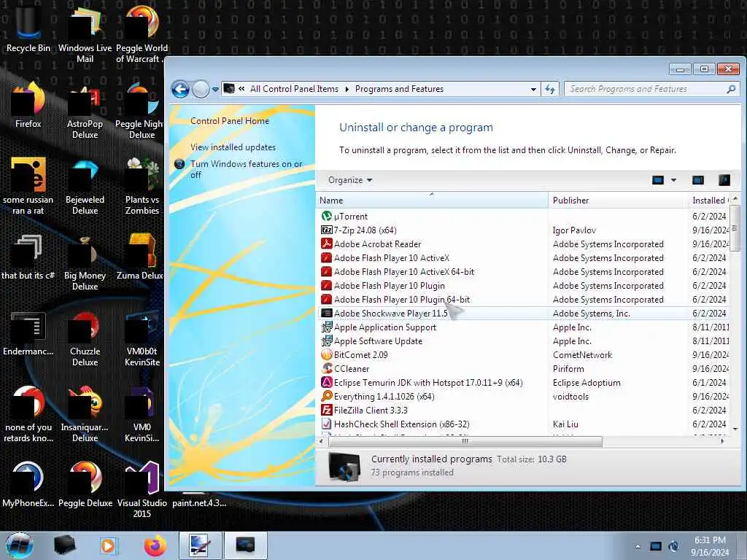Viewport: 747px width, 560px height.
Task: Sort by the Name column header
Action: [432, 200]
